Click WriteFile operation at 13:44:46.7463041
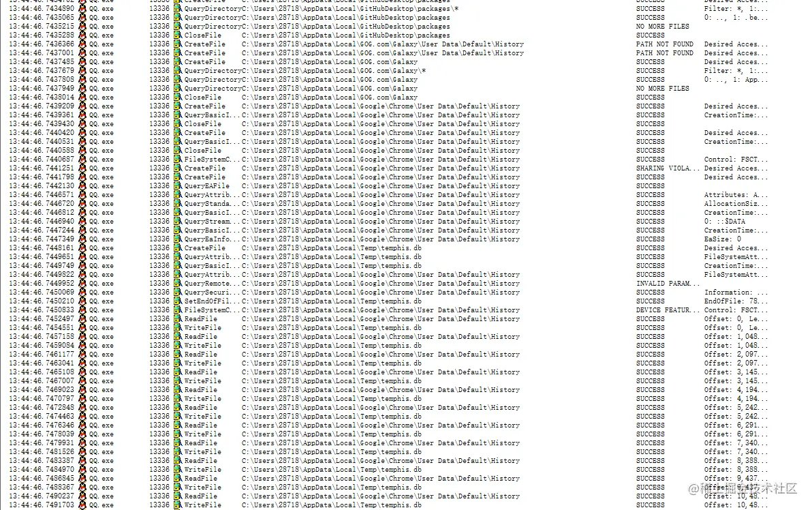The width and height of the screenshot is (812, 510). [x=202, y=363]
